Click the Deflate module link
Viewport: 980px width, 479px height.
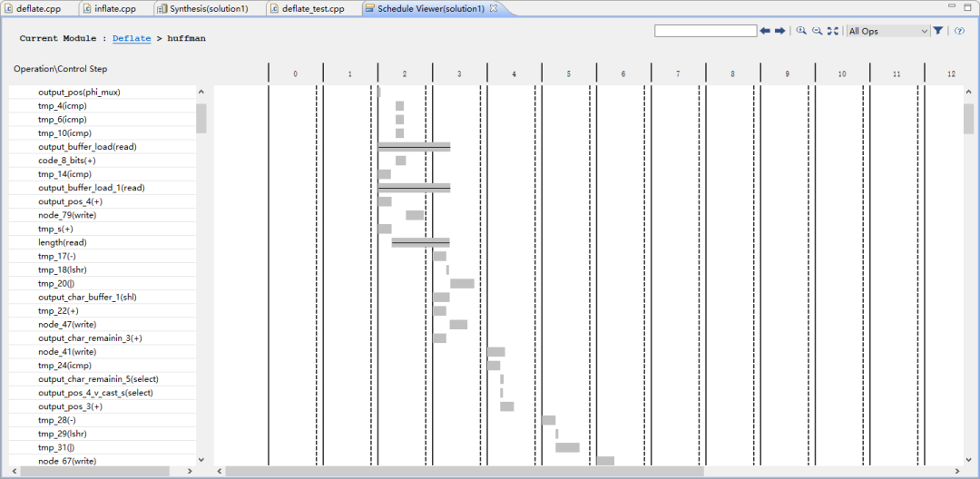(132, 39)
